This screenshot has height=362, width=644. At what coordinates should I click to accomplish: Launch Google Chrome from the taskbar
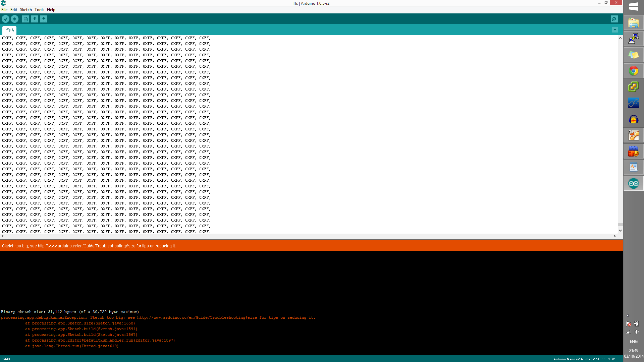634,71
